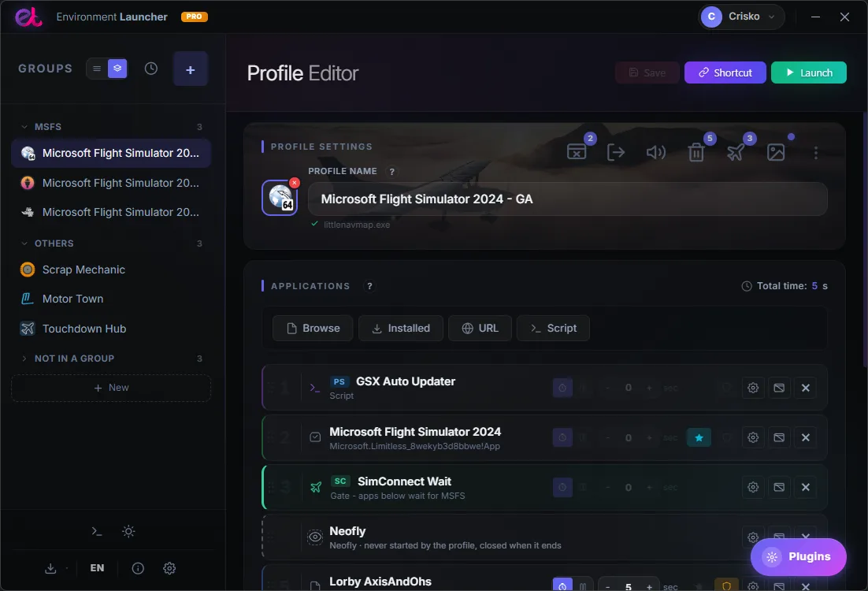Open the settings gear in the sidebar footer
Screen dimensions: 868x591
(169, 568)
